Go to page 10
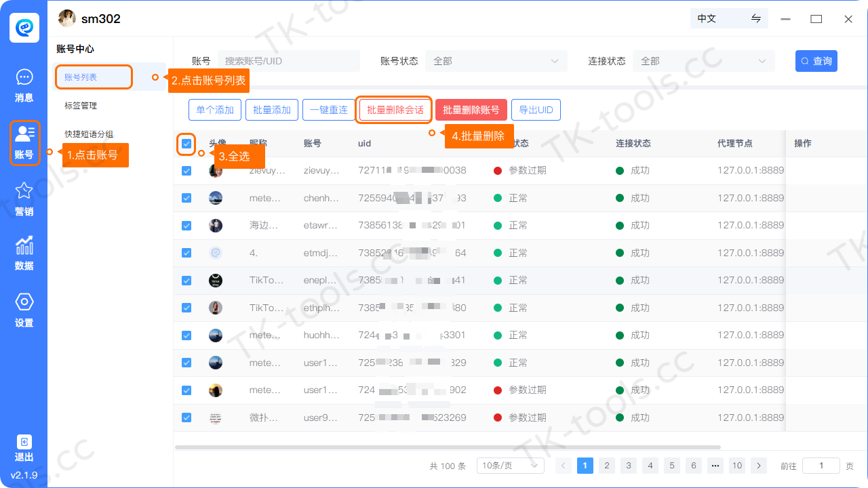 [x=736, y=466]
